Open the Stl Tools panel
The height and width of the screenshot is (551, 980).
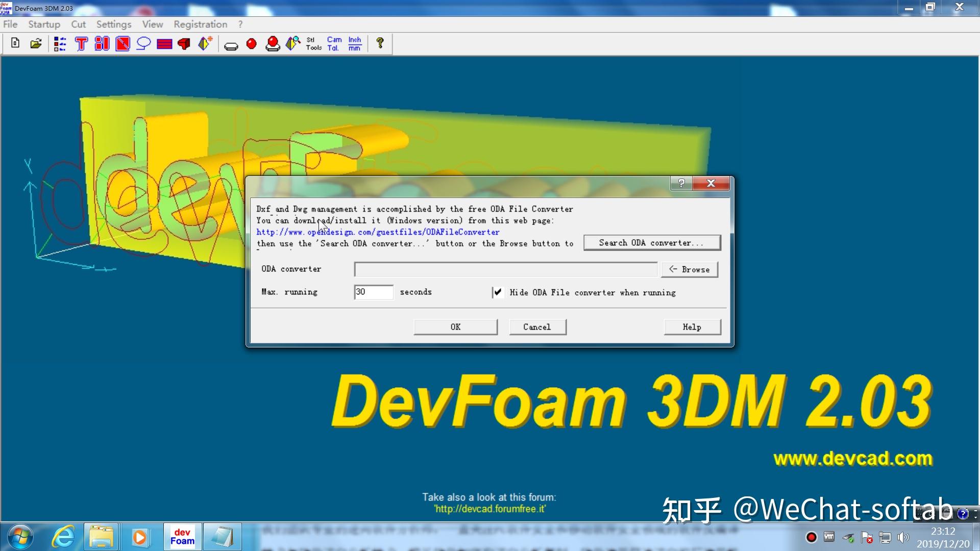click(x=312, y=43)
